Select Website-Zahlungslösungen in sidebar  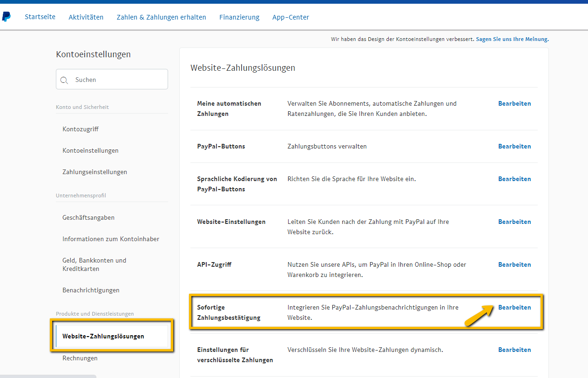click(x=103, y=336)
